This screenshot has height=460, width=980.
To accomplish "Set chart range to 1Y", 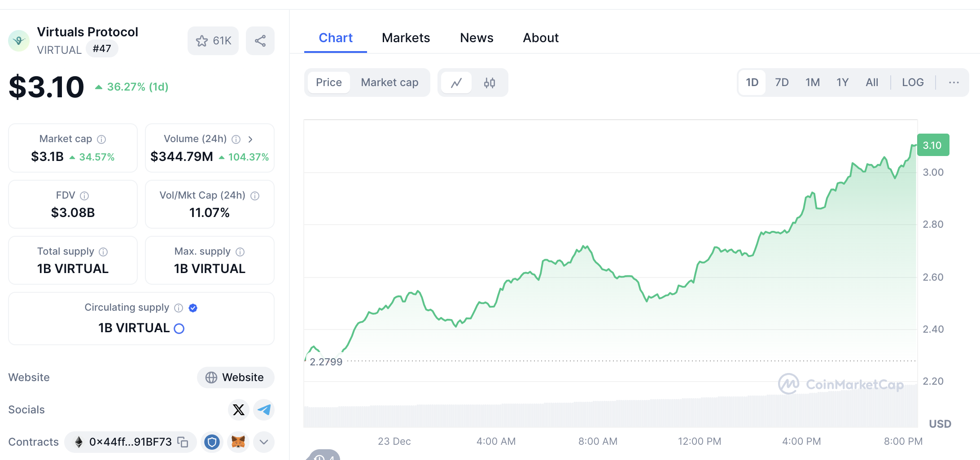I will 843,82.
